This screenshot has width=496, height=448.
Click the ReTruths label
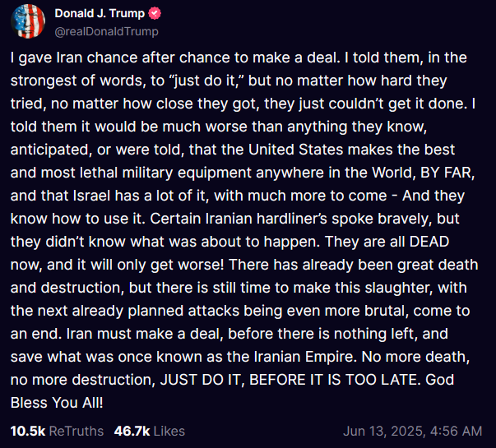[76, 431]
